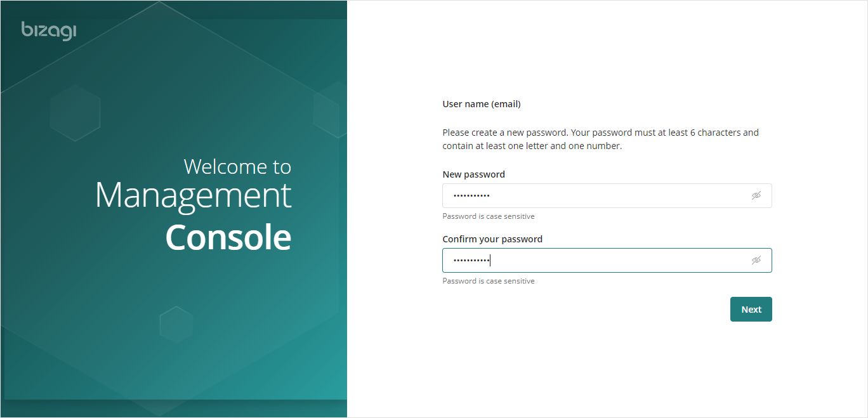Screen dimensions: 868x418
Task: Click the Management heading text
Action: (193, 195)
